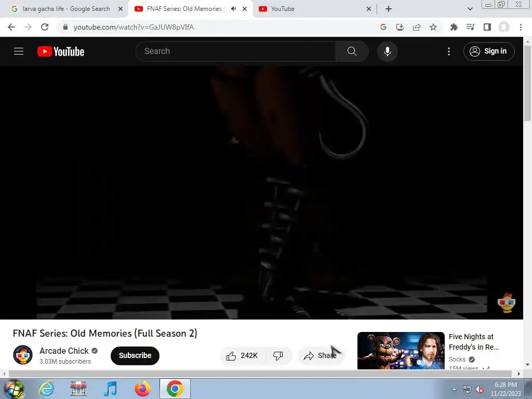532x399 pixels.
Task: Open the Arcade Chick channel avatar
Action: click(x=23, y=355)
